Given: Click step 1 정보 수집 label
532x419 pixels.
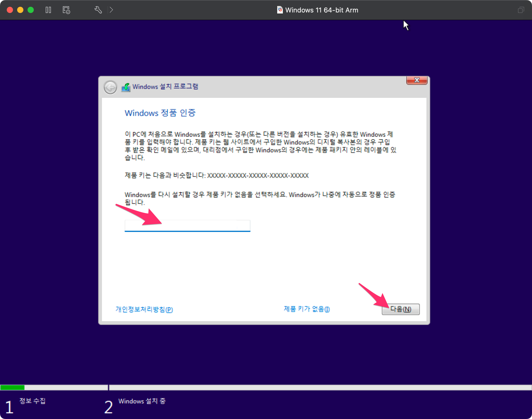Looking at the screenshot, I should pos(32,401).
